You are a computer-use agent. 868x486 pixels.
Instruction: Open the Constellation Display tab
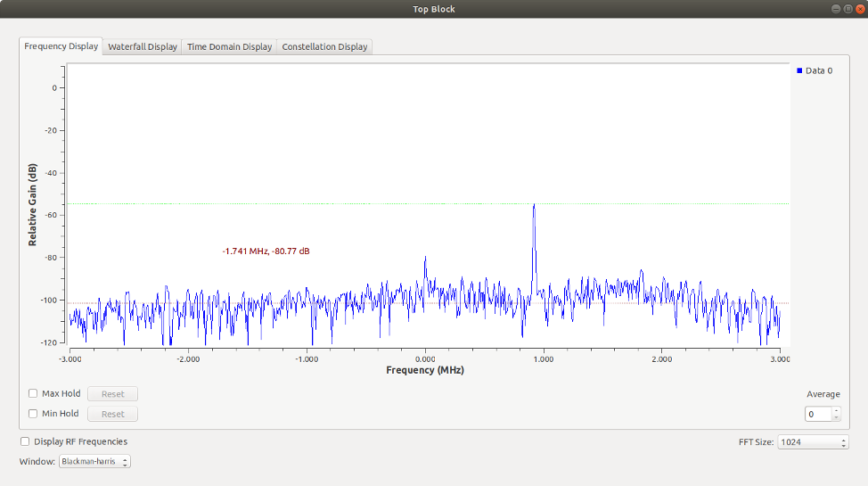click(x=324, y=47)
